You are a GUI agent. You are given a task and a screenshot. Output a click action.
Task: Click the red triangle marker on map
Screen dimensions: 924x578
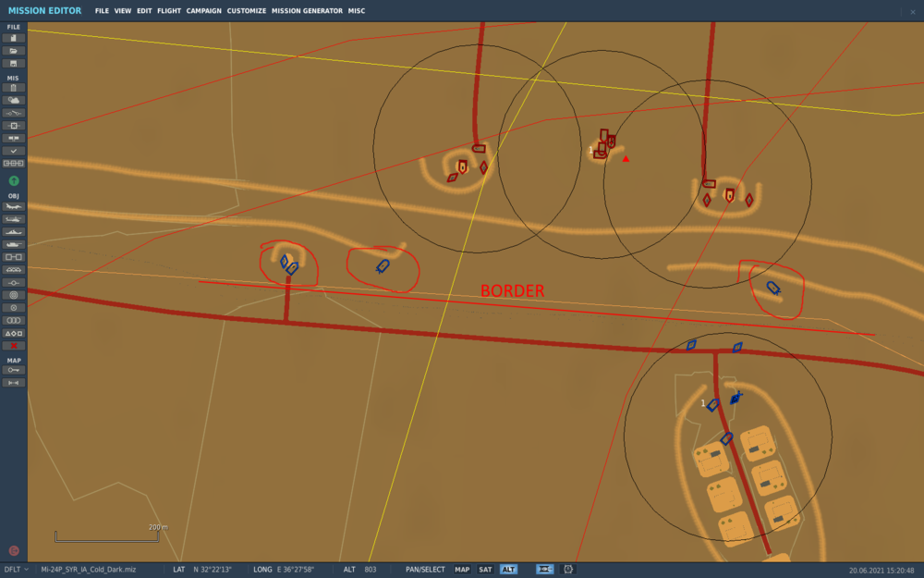tap(626, 159)
